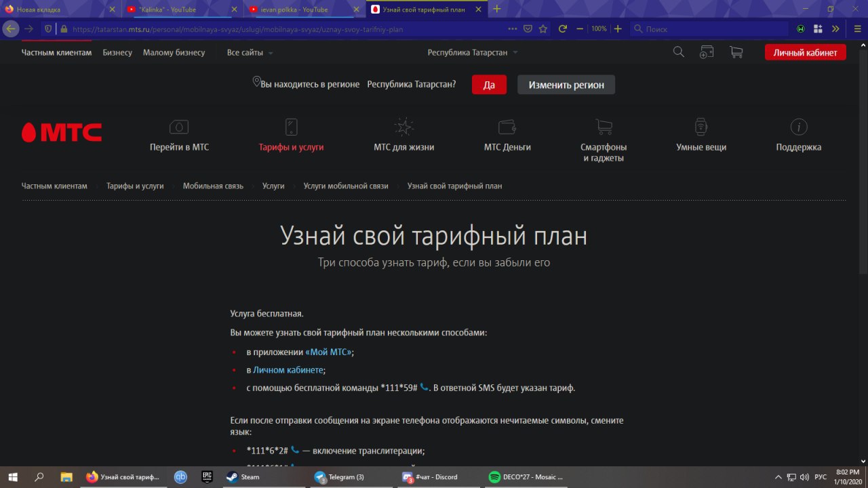Click the Мобильная связь breadcrumb
Viewport: 868px width, 488px height.
(x=213, y=186)
